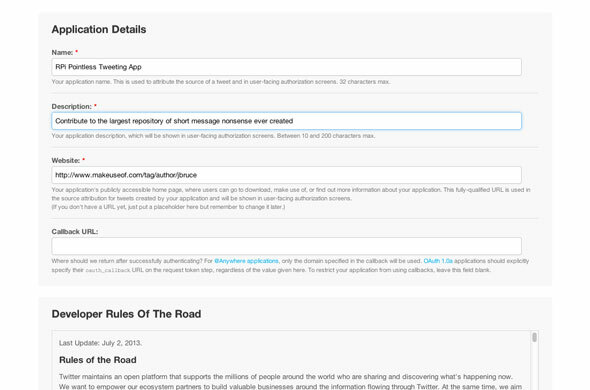
Task: Click the oauth_callback code text
Action: [x=108, y=270]
